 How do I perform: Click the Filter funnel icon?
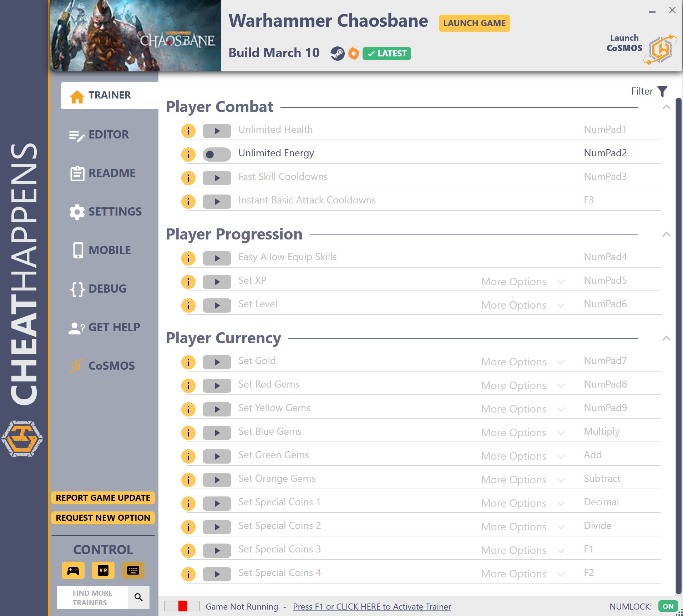pyautogui.click(x=662, y=91)
